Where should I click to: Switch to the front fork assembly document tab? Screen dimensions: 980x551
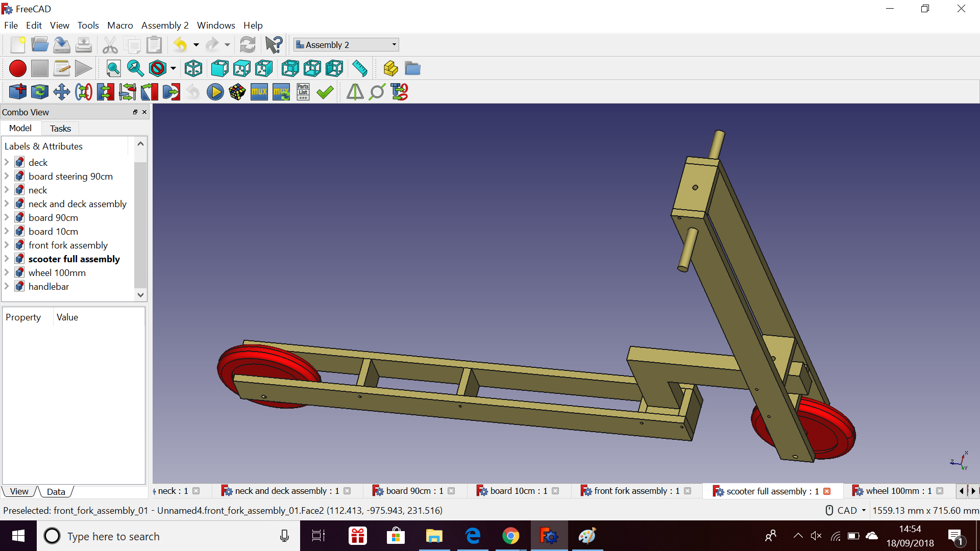coord(636,491)
